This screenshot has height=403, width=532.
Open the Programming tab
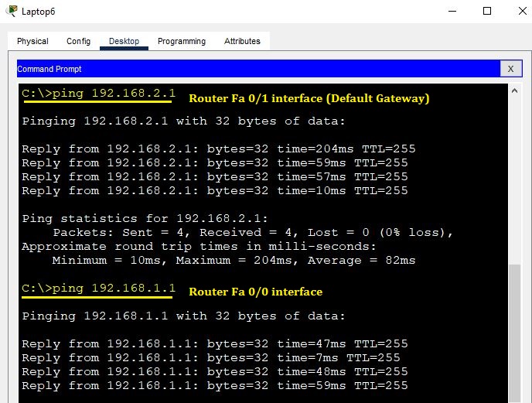tap(182, 41)
